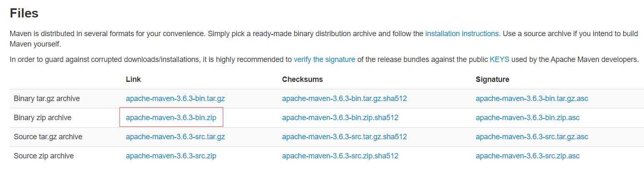Download apache-maven-3.6.3-bin.zip
644x175 pixels.
[171, 118]
